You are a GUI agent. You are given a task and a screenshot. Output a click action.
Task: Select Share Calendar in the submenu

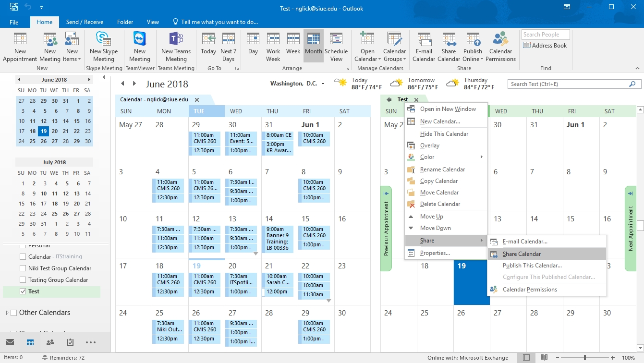[522, 254]
